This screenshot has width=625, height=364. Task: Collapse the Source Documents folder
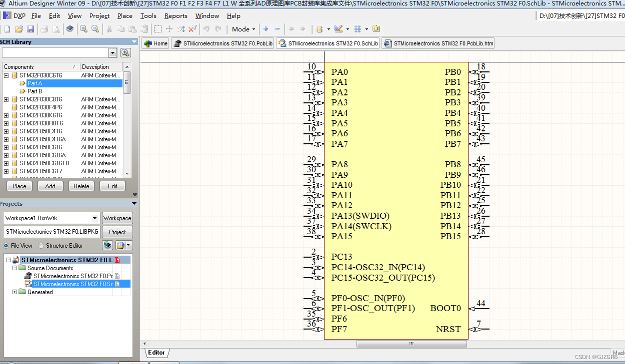pyautogui.click(x=14, y=268)
